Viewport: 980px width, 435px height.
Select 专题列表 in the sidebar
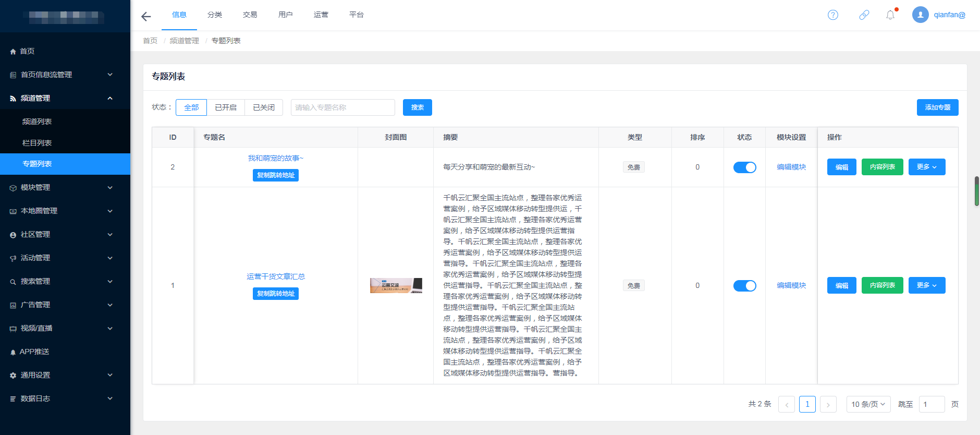[x=65, y=164]
